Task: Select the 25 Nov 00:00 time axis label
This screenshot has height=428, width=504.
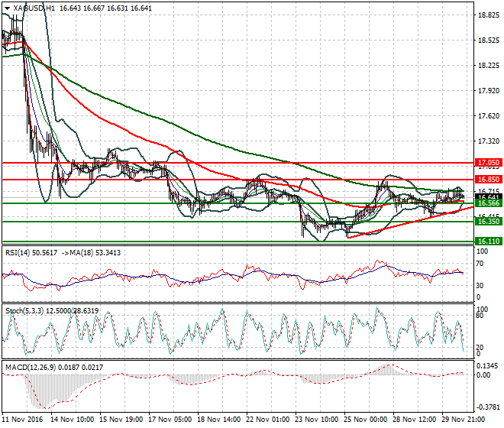Action: 366,420
